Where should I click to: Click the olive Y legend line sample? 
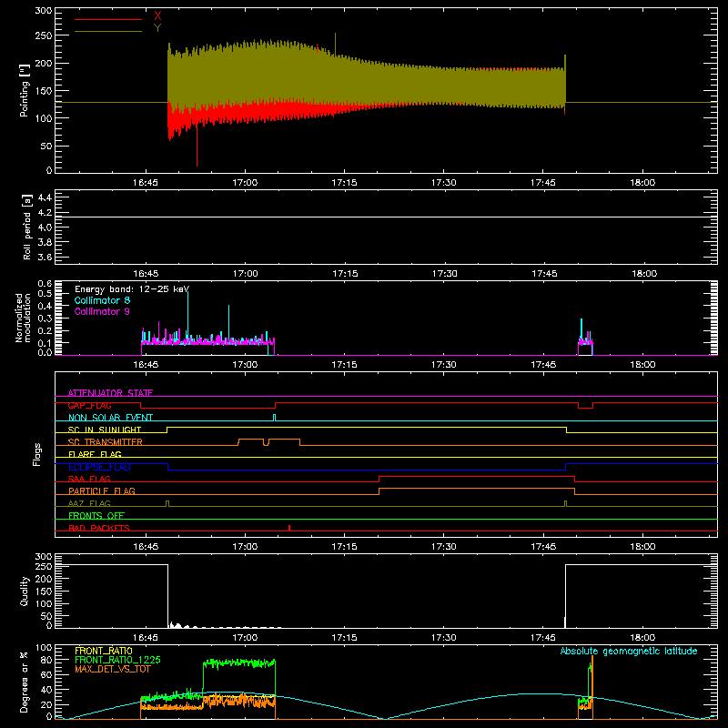point(108,31)
